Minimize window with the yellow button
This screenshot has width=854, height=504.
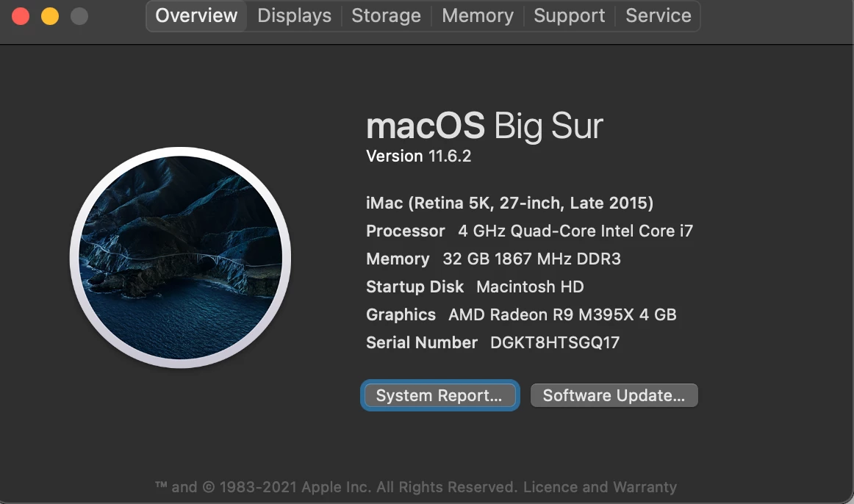[x=50, y=15]
